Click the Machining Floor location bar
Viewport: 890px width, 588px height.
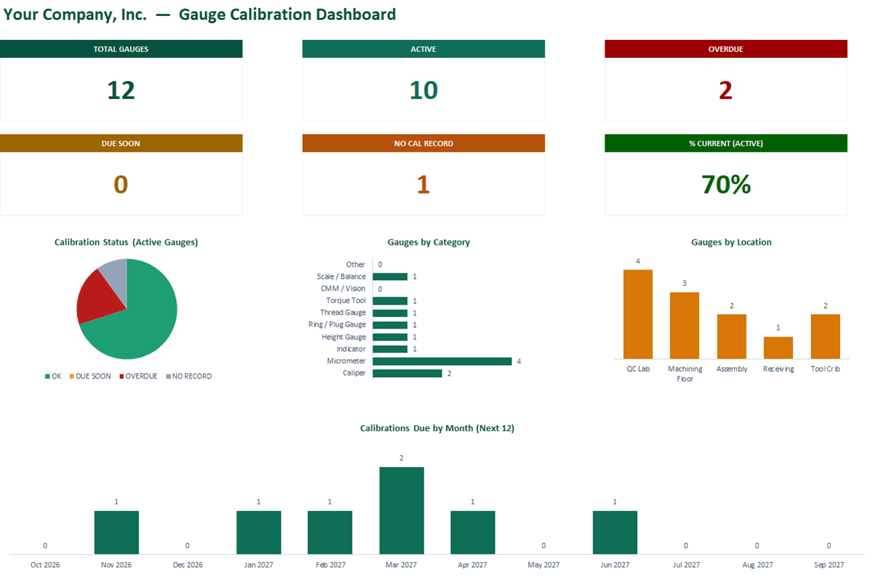point(684,325)
